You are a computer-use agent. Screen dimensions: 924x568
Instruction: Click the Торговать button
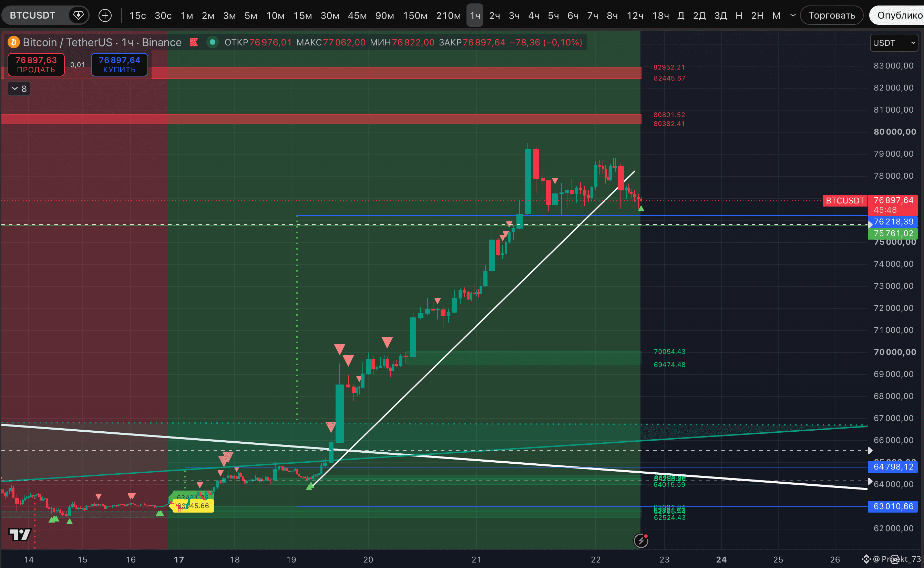click(x=832, y=15)
